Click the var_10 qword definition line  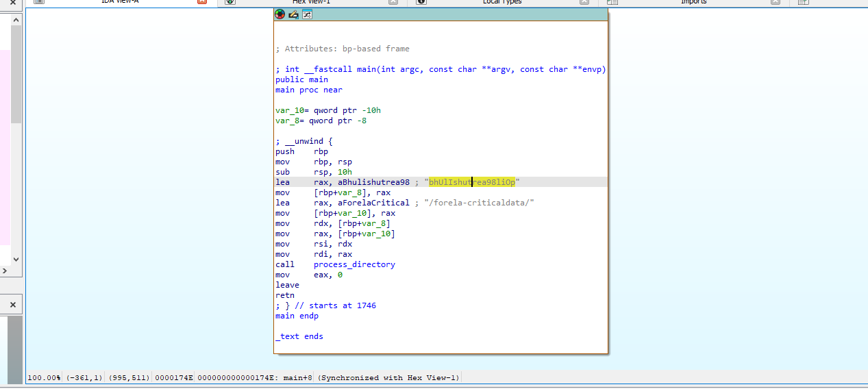pos(328,110)
